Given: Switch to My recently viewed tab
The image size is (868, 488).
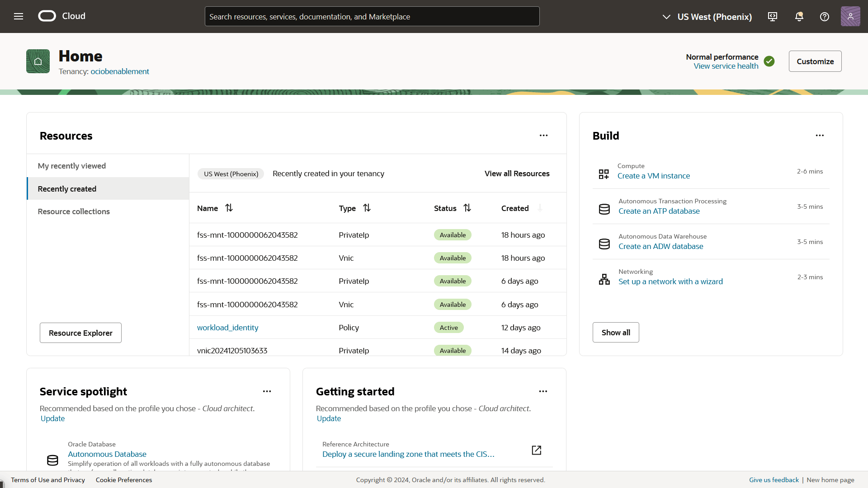Looking at the screenshot, I should coord(72,166).
